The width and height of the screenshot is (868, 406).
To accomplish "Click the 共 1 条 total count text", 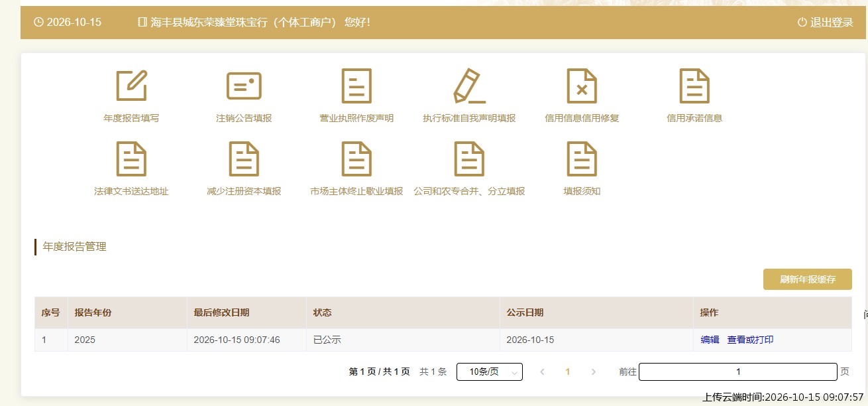I will tap(433, 372).
